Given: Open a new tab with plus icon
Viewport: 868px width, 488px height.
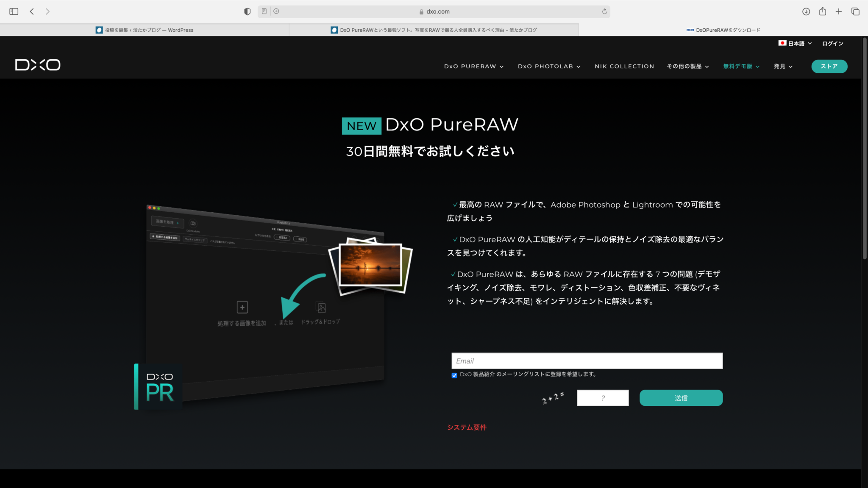Looking at the screenshot, I should pyautogui.click(x=839, y=11).
